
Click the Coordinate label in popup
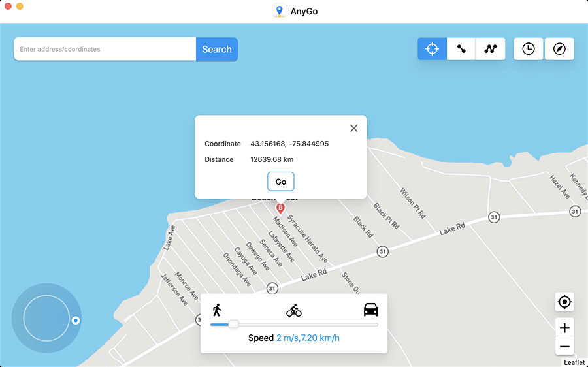[223, 144]
